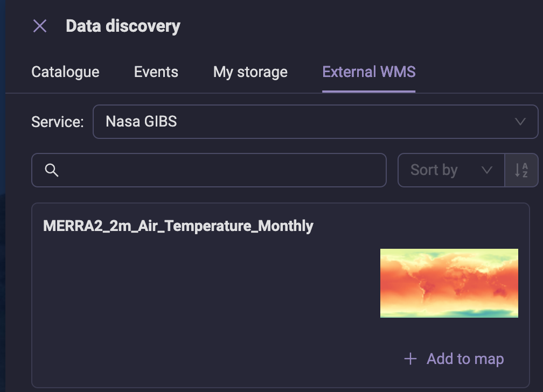543x392 pixels.
Task: Focus the layer search input field
Action: (209, 170)
